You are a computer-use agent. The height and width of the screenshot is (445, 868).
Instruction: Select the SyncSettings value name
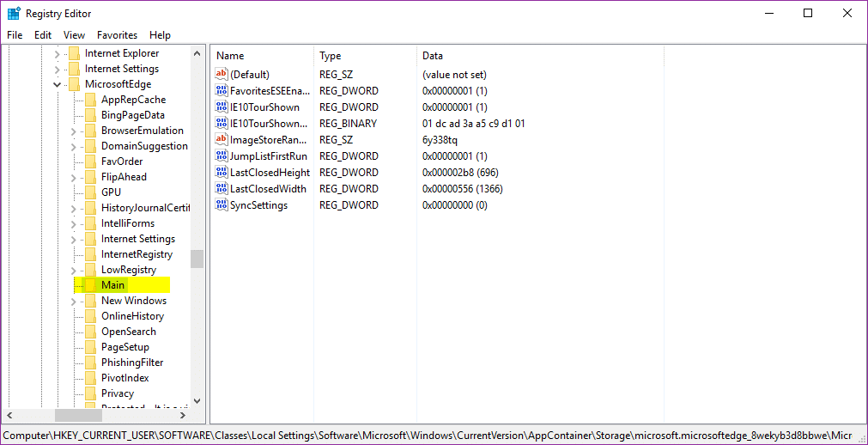[259, 205]
